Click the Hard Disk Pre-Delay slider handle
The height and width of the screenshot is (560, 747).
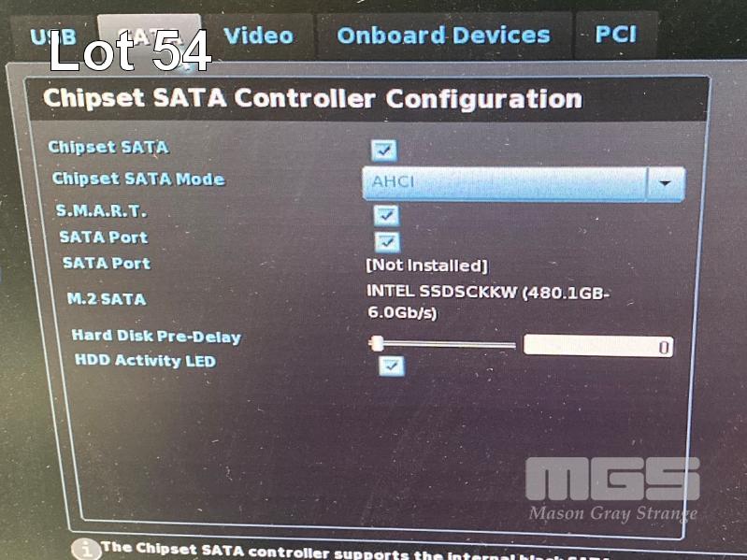(x=377, y=343)
